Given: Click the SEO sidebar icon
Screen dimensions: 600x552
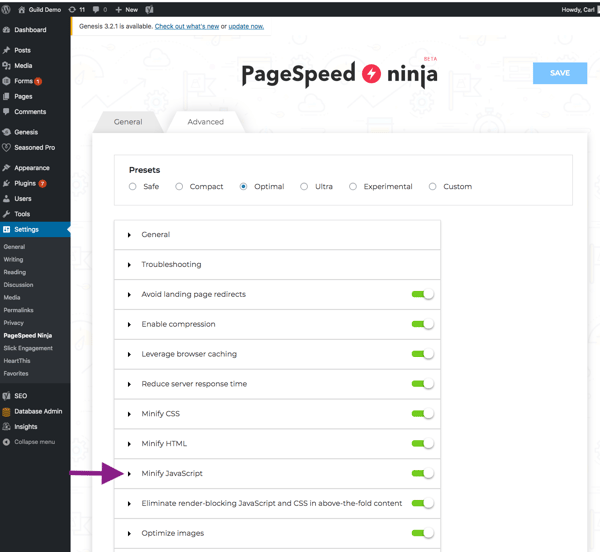Looking at the screenshot, I should tap(6, 396).
